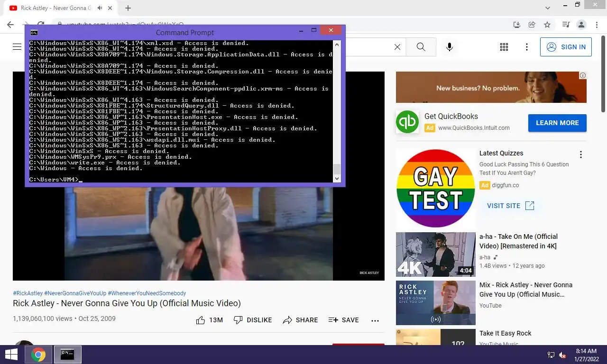Open a new Chrome tab
The height and width of the screenshot is (364, 607).
tap(128, 8)
